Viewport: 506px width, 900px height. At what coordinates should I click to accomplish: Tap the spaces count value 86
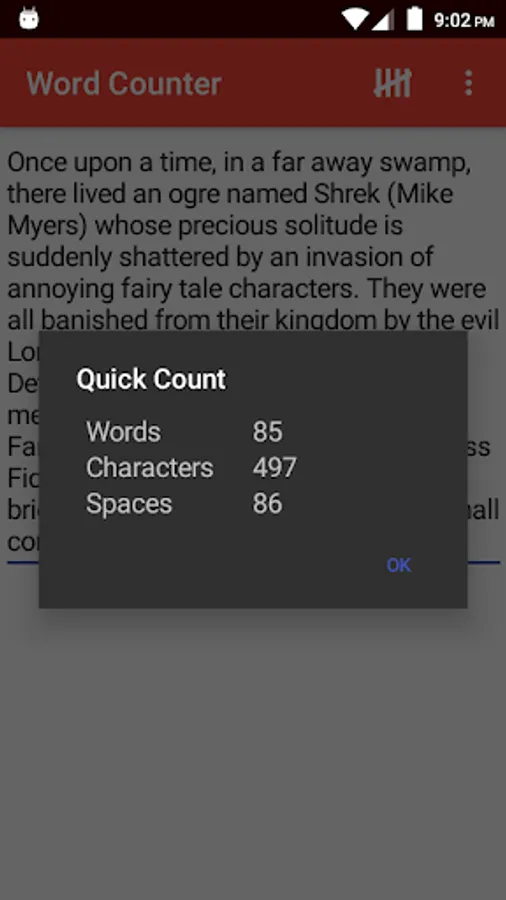pyautogui.click(x=267, y=504)
